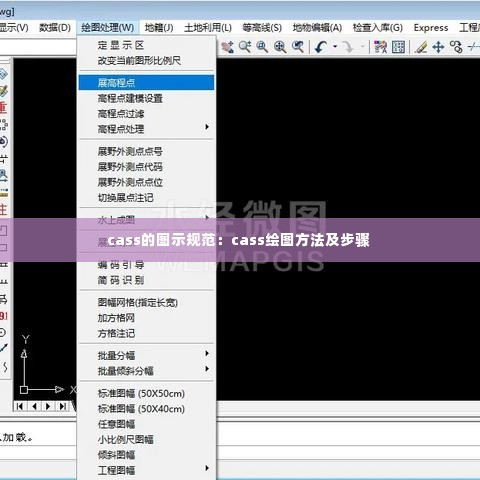Image resolution: width=480 pixels, height=480 pixels.
Task: Go to previous layout tab arrow
Action: click(x=34, y=406)
